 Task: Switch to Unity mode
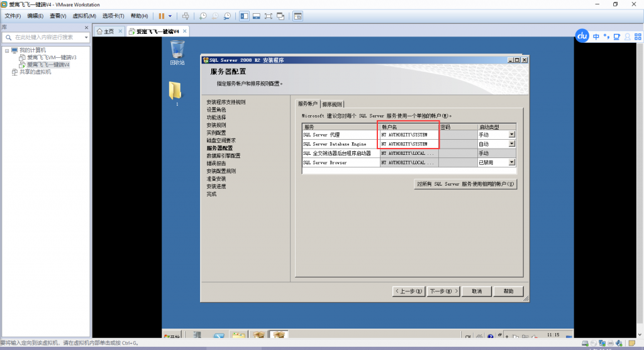(280, 16)
